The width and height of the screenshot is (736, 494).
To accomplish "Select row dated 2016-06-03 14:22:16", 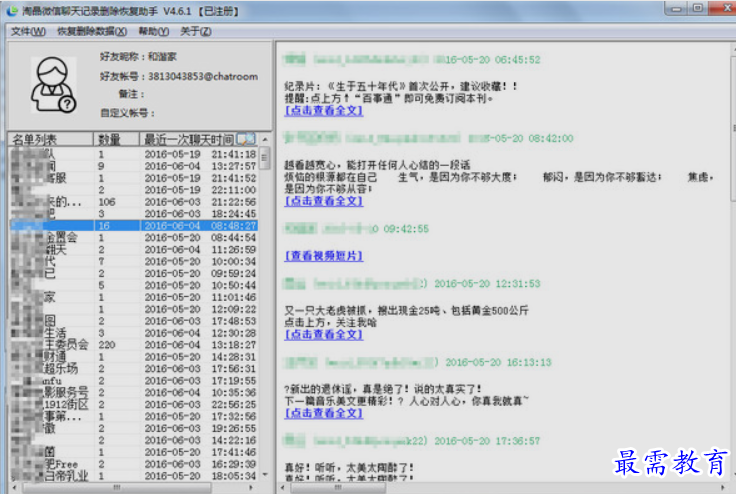I will click(134, 440).
